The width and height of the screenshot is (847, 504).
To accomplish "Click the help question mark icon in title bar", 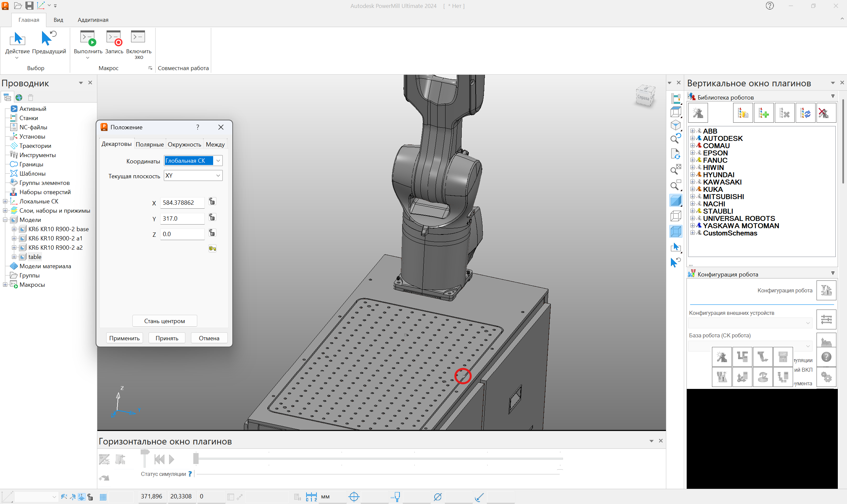I will coord(770,6).
